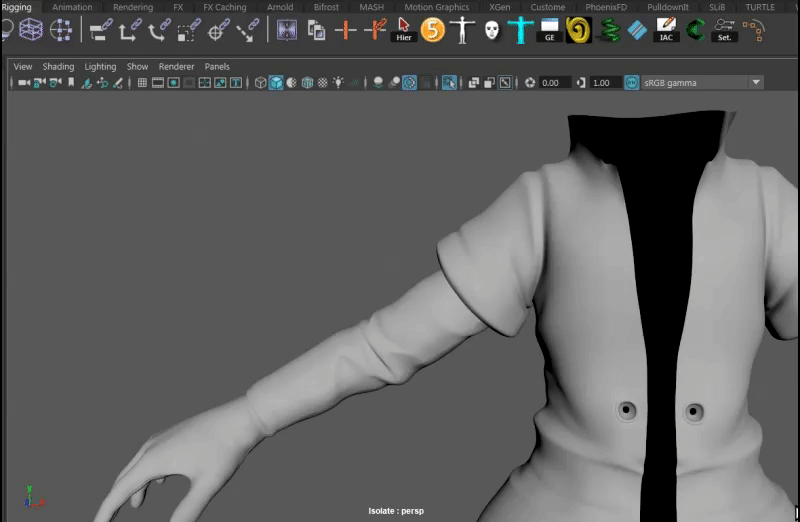The width and height of the screenshot is (800, 522).
Task: Toggle the film gate display
Action: pos(158,83)
